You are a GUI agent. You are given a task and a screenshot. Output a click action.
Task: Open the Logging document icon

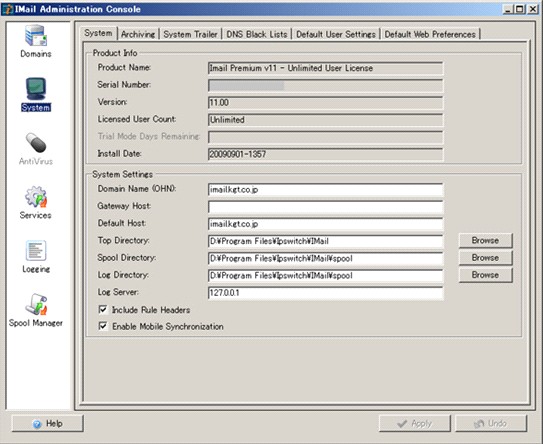coord(36,250)
